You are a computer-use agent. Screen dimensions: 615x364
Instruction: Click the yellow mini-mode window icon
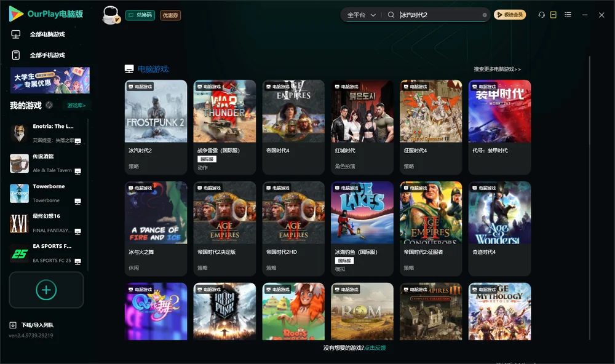coord(553,15)
